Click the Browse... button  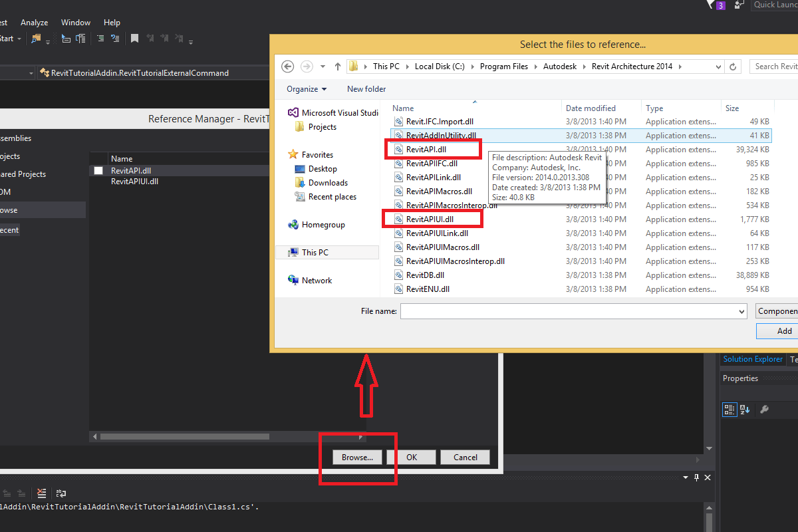tap(358, 457)
